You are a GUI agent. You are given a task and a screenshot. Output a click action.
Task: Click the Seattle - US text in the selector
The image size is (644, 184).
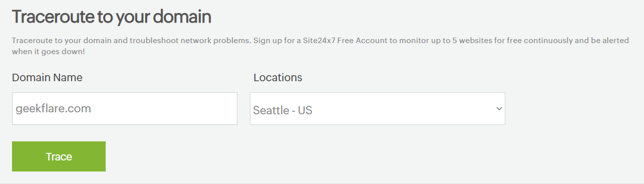pos(282,110)
